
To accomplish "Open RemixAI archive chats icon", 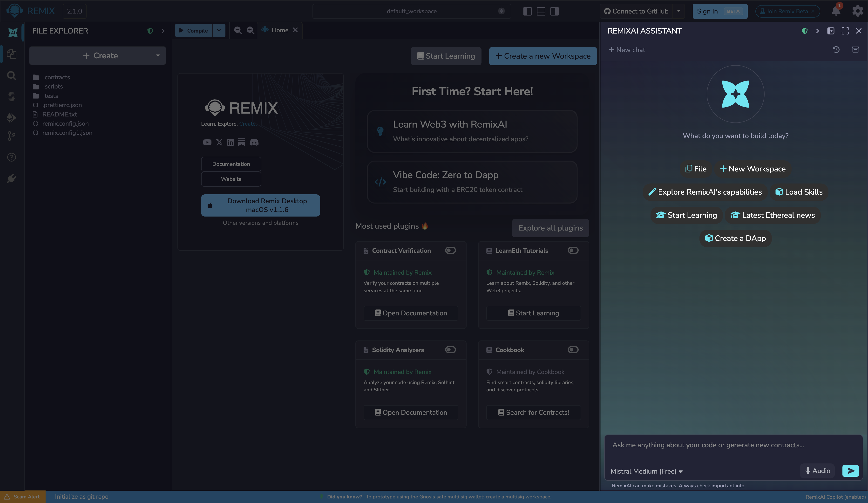I will coord(855,50).
